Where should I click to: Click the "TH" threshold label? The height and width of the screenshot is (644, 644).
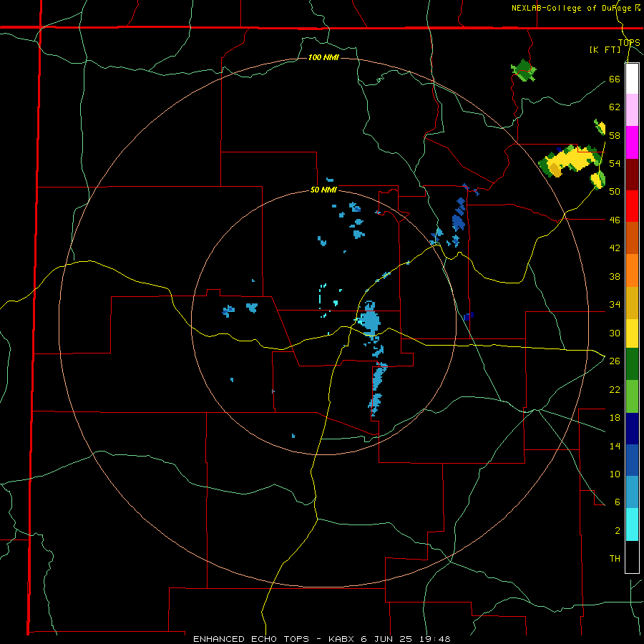(x=615, y=559)
